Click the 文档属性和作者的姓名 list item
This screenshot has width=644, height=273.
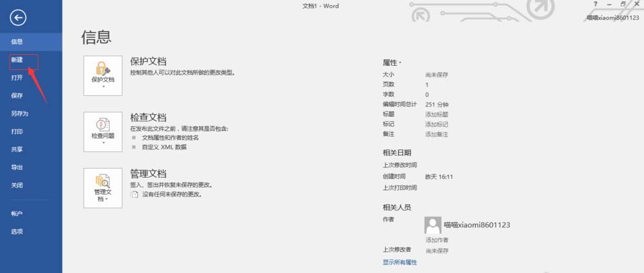(x=171, y=138)
